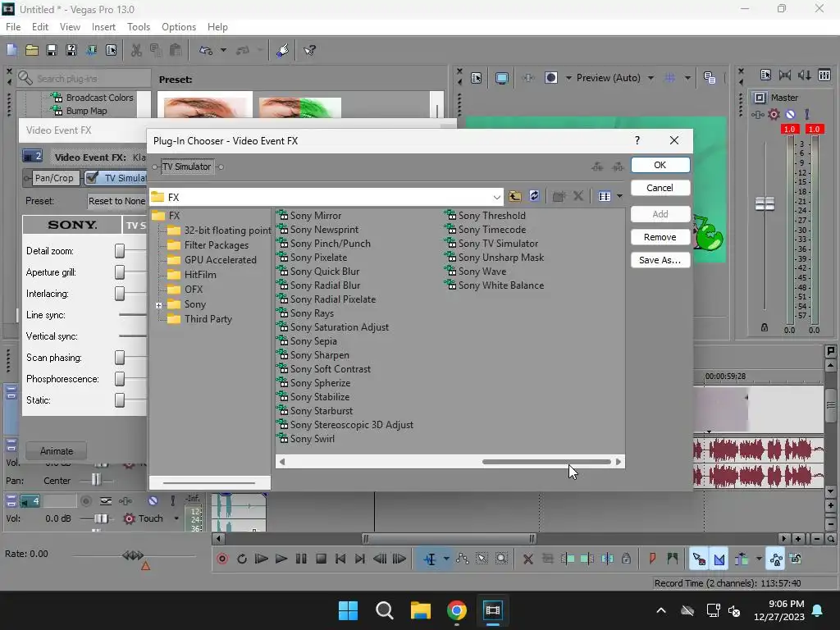Viewport: 840px width, 630px height.
Task: Click the Refresh icon in Plug-In Chooser
Action: (534, 197)
